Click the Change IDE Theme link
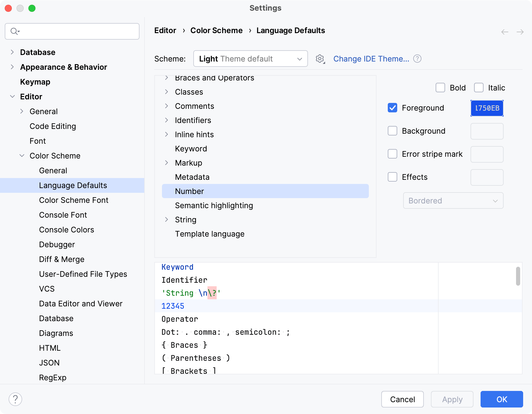 [x=371, y=59]
